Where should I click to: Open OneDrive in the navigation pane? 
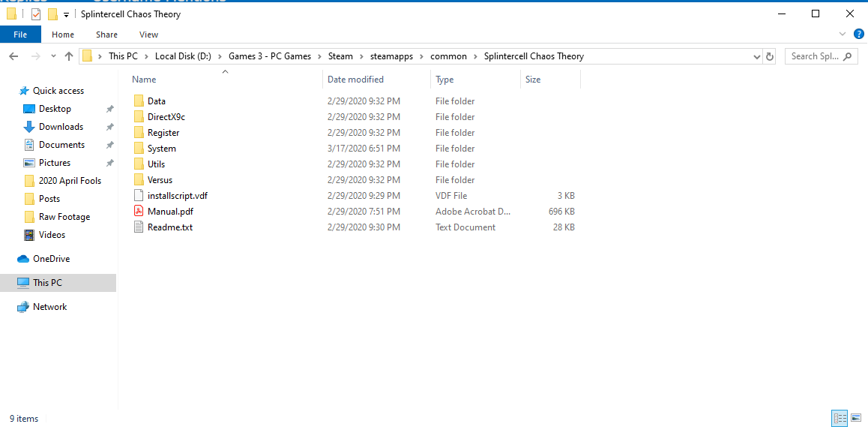coord(51,258)
